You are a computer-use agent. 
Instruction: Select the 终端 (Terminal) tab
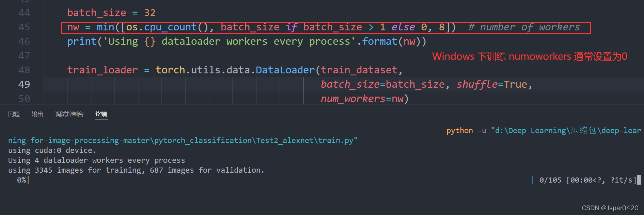[x=101, y=114]
